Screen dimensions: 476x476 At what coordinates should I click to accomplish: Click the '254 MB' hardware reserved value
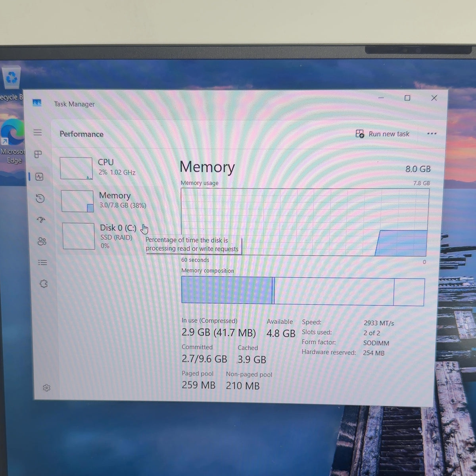(374, 353)
